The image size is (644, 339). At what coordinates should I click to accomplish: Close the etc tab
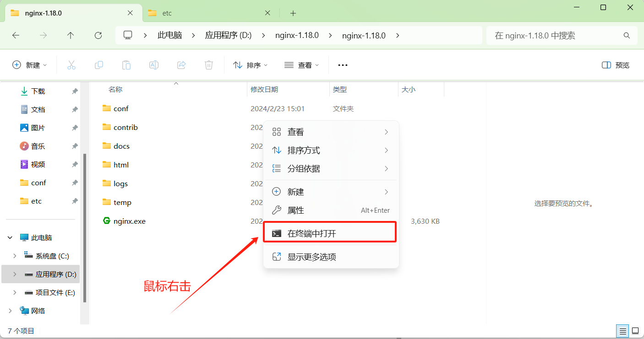pyautogui.click(x=268, y=13)
